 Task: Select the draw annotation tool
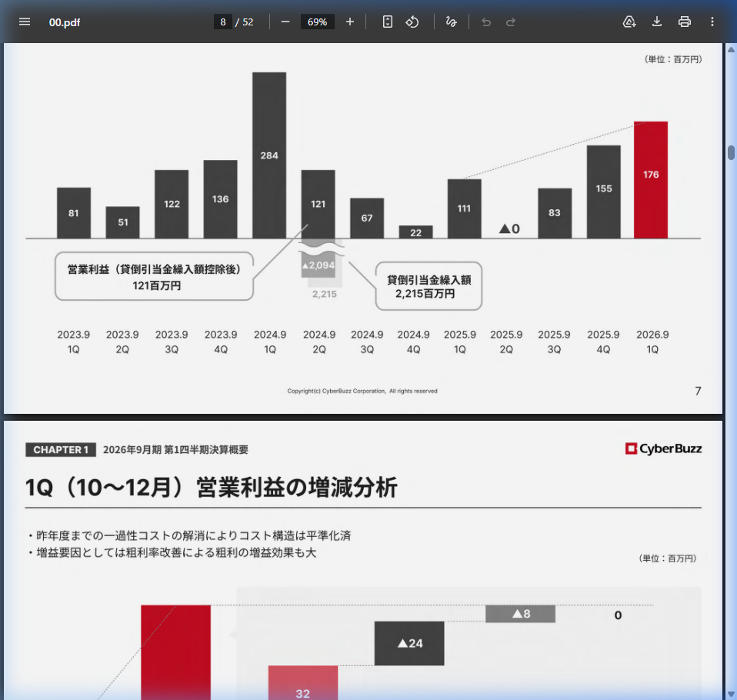452,22
